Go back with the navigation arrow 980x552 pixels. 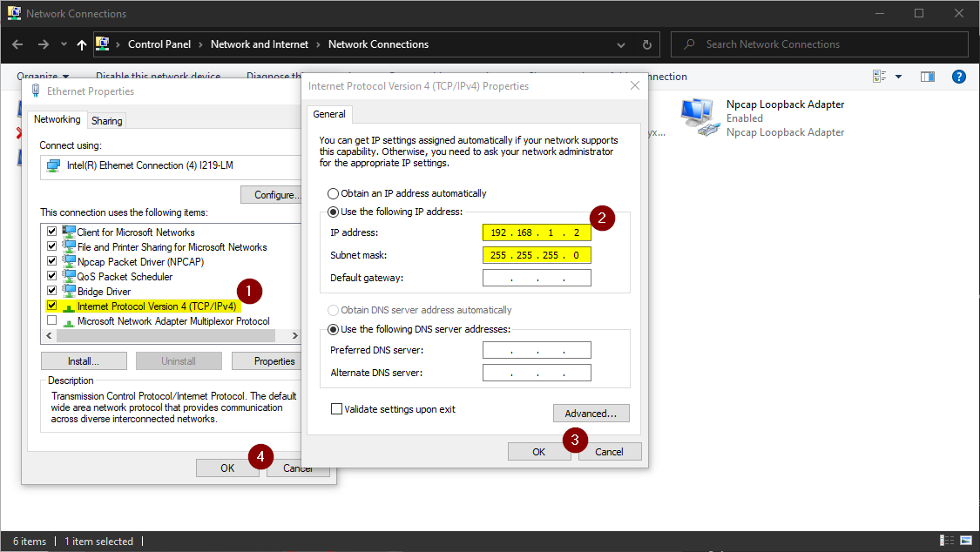(x=17, y=44)
